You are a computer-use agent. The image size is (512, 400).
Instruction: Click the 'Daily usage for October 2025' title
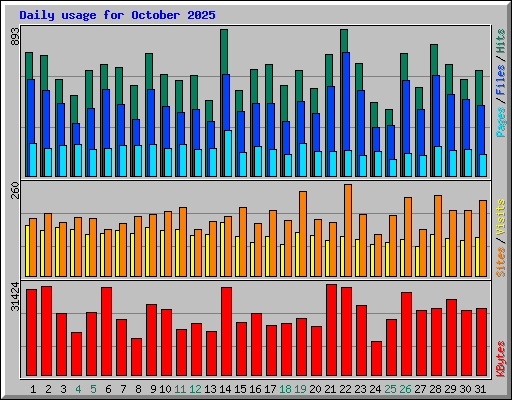coord(117,15)
